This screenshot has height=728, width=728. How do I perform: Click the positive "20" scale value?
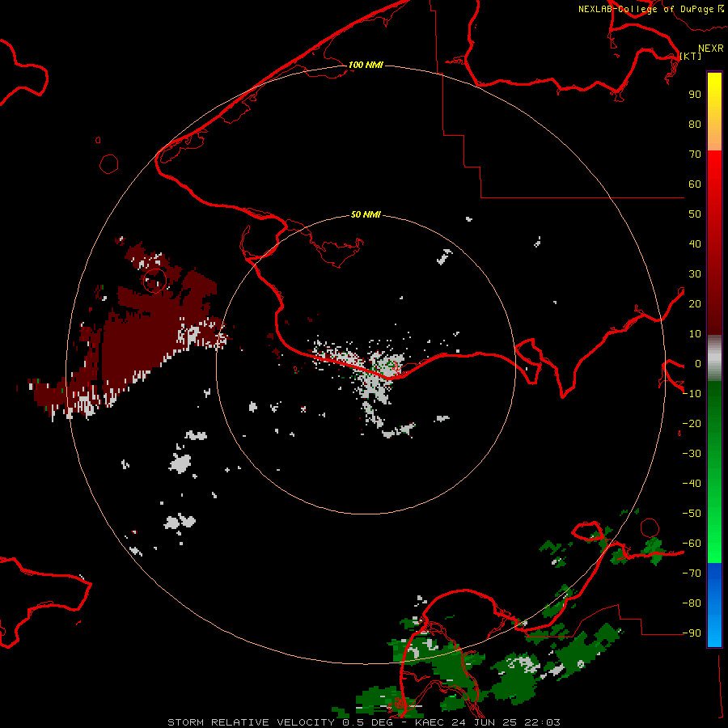pos(695,303)
